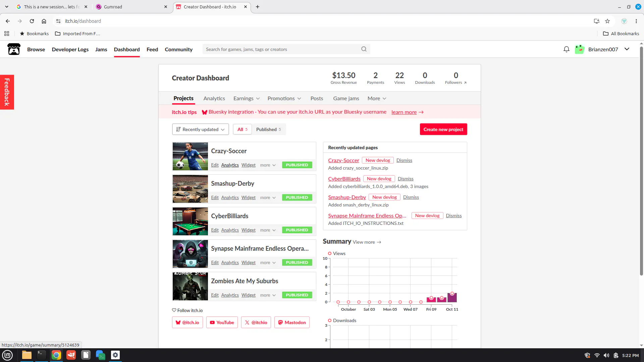The height and width of the screenshot is (362, 644).
Task: Expand the More dashboard menu
Action: [x=377, y=99]
